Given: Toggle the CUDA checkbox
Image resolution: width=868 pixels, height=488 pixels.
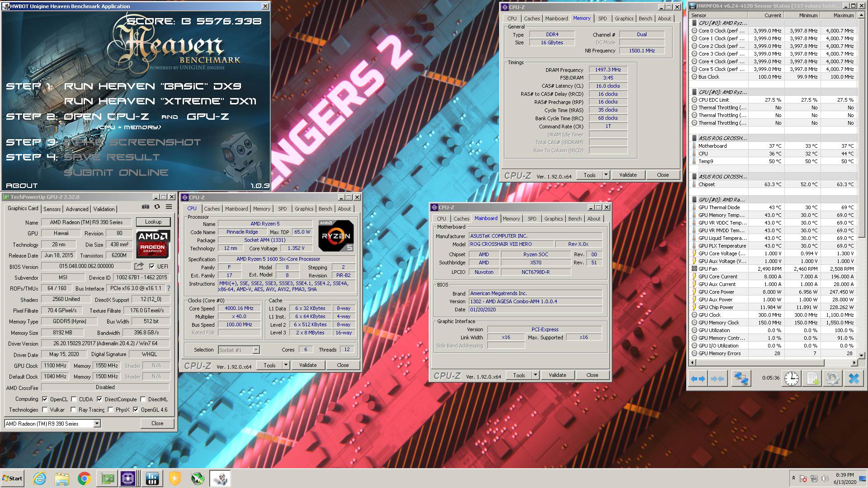Looking at the screenshot, I should click(x=74, y=399).
